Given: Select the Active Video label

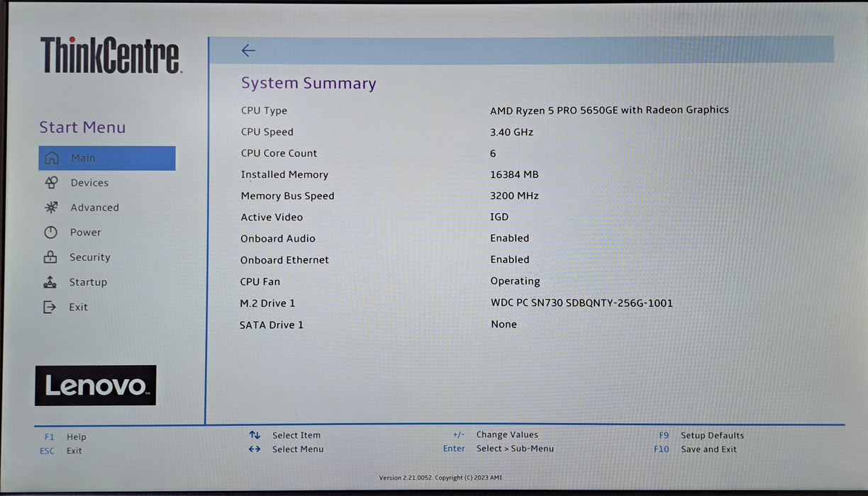Looking at the screenshot, I should coord(272,217).
